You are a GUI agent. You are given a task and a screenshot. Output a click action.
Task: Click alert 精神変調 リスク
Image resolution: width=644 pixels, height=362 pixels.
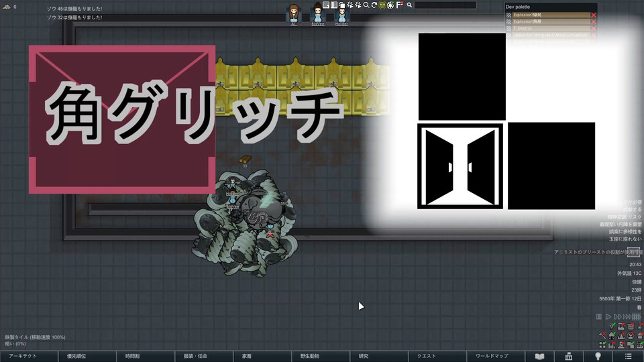point(625,217)
